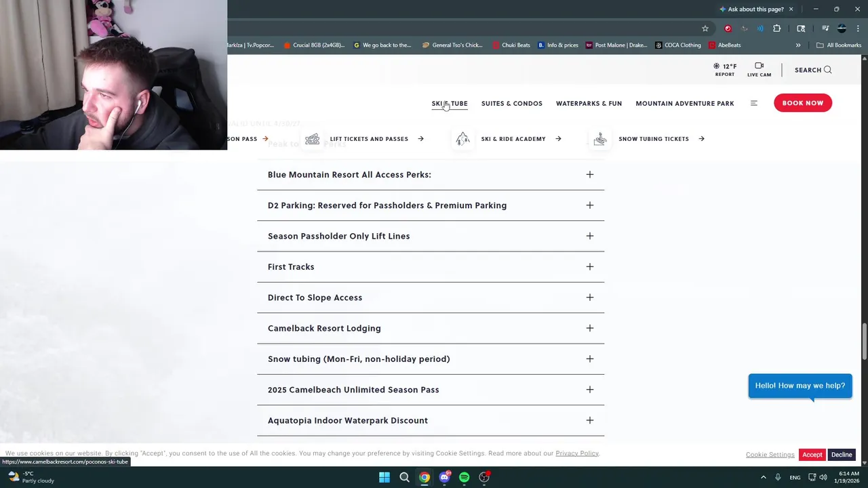Open the Suites & Condos menu
This screenshot has width=868, height=488.
pos(512,104)
